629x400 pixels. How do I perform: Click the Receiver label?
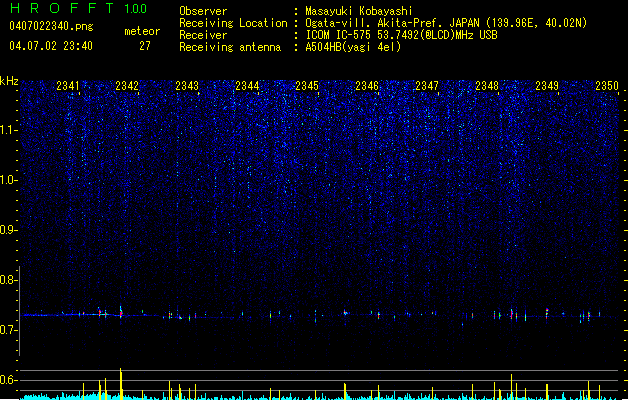click(203, 35)
